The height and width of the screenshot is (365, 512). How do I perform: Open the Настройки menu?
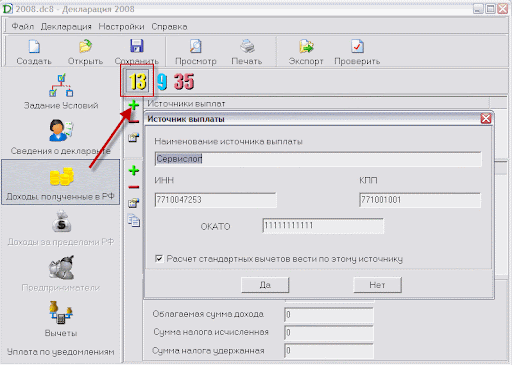(121, 26)
